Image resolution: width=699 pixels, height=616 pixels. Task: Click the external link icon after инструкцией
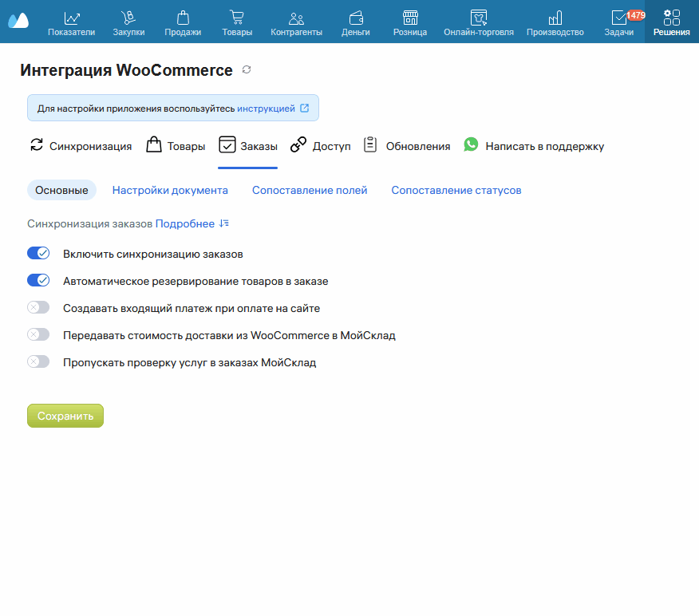tap(305, 108)
